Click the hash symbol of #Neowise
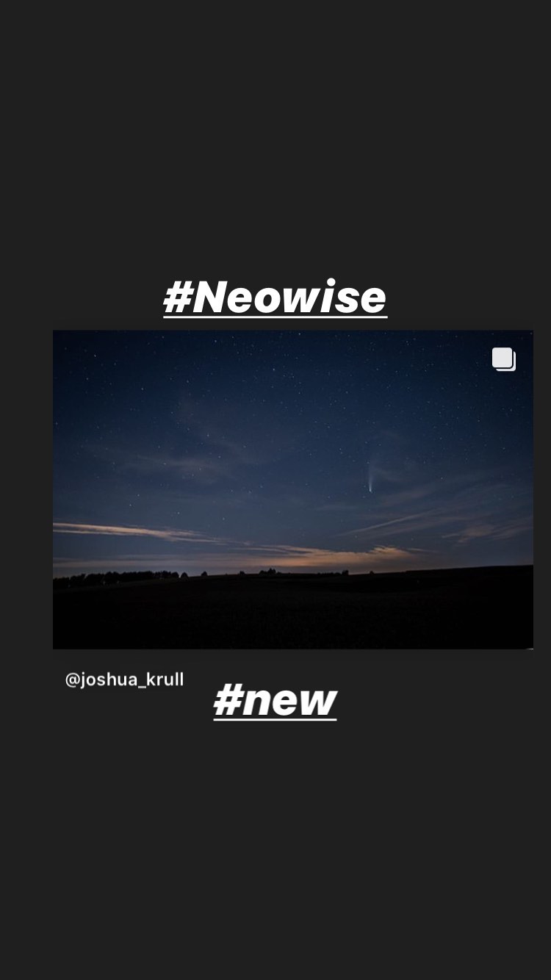Viewport: 551px width, 980px height. (178, 298)
